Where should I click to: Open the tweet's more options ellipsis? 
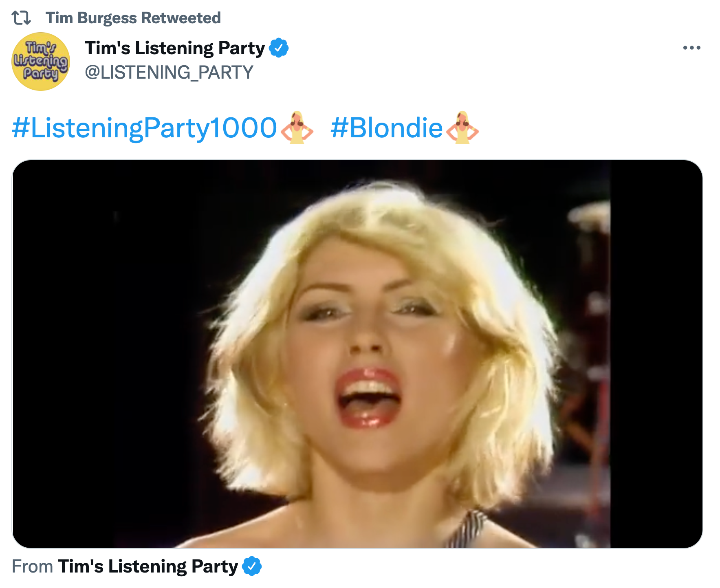[x=691, y=48]
